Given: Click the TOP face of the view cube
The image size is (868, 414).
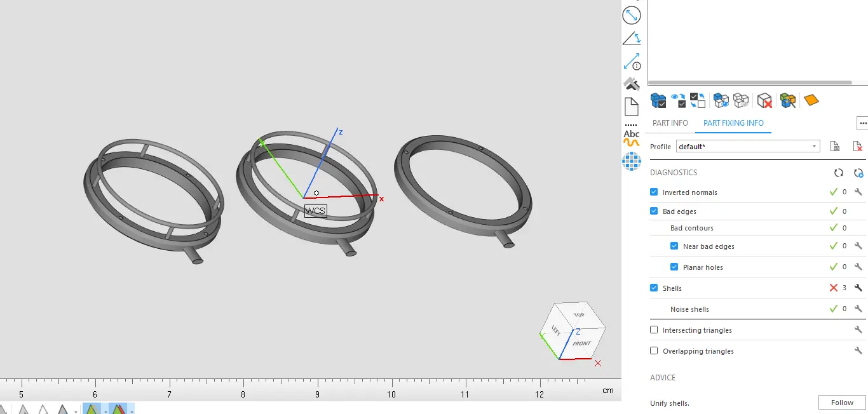Looking at the screenshot, I should (x=578, y=315).
